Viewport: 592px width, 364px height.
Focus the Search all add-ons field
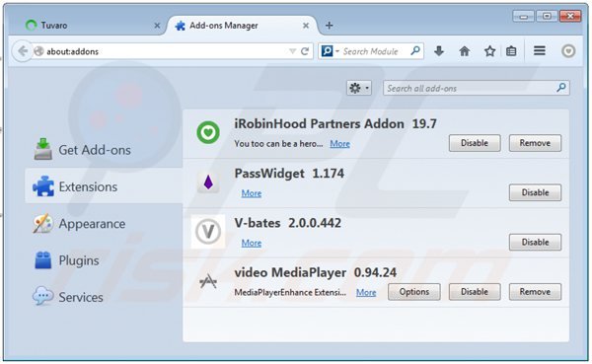[x=477, y=88]
